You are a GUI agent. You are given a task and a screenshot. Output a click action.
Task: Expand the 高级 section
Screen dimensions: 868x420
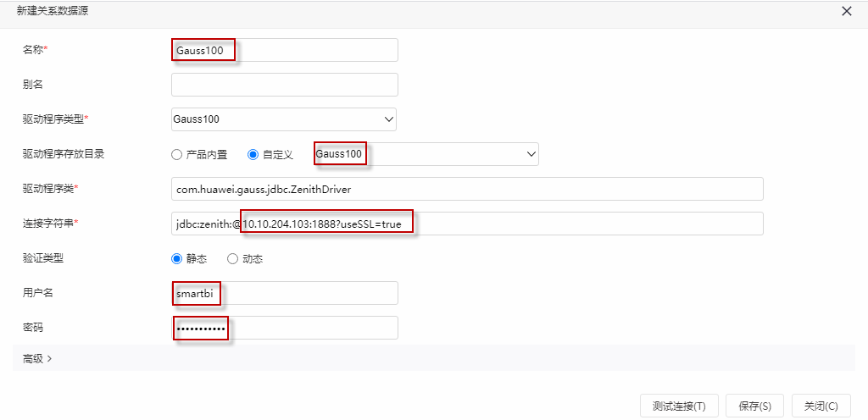click(x=37, y=359)
